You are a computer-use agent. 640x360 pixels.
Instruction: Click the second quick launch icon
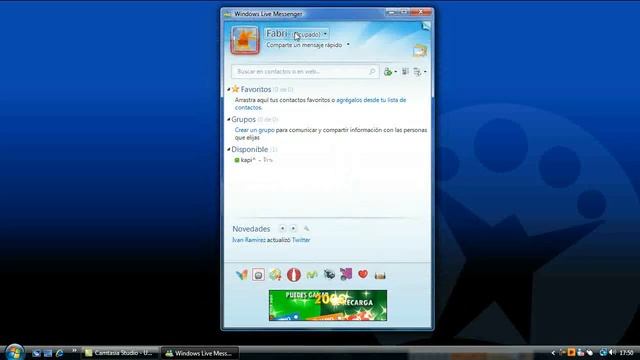pyautogui.click(x=48, y=353)
